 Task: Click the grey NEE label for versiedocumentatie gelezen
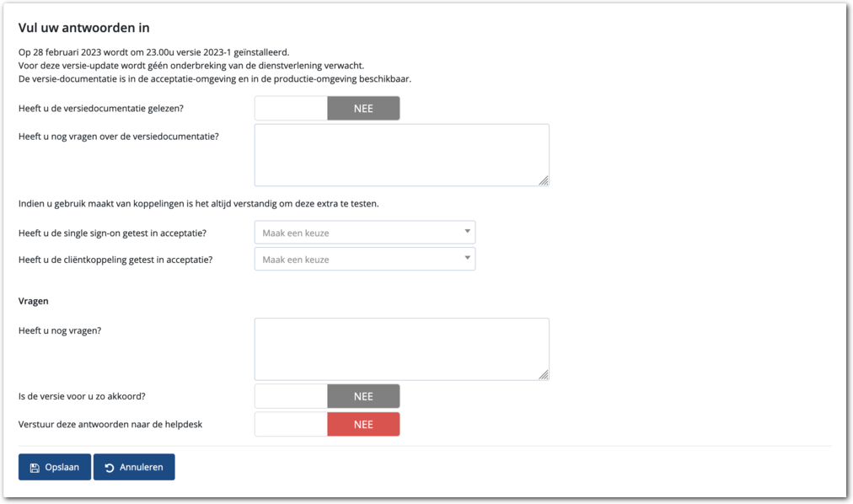click(363, 109)
